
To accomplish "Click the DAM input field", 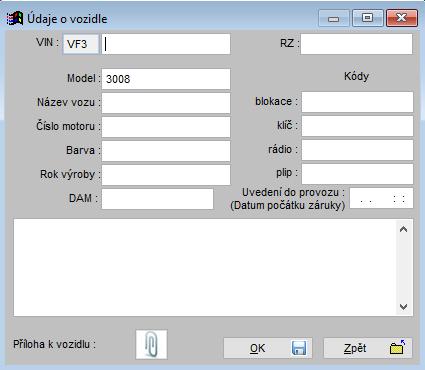I will click(x=157, y=199).
